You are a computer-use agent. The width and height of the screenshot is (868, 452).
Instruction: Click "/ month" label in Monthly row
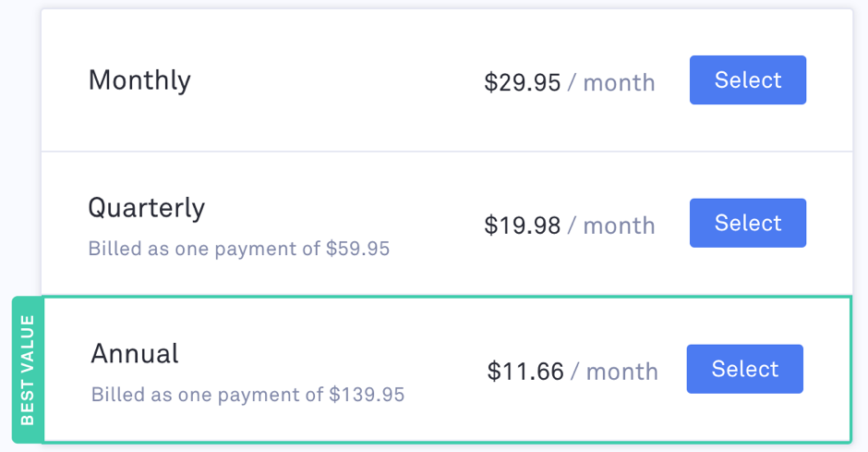click(x=611, y=82)
